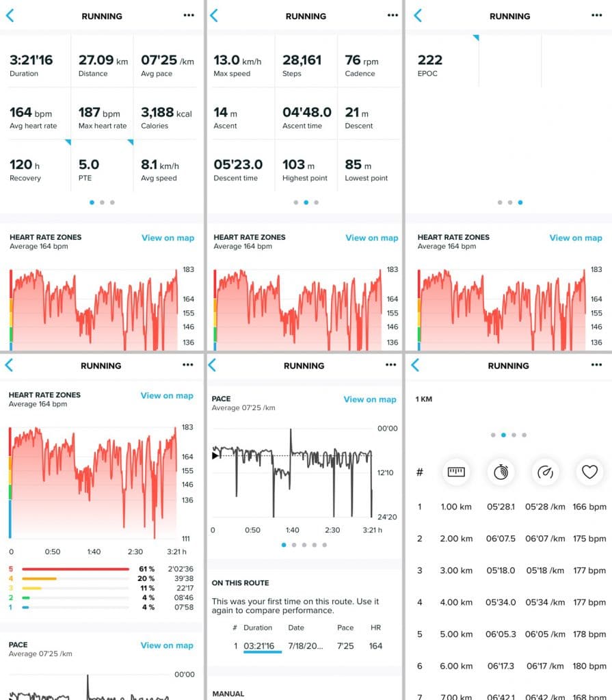Screen dimensions: 612x700
Task: Select the second page dot below the Recovery stats
Action: coord(103,202)
